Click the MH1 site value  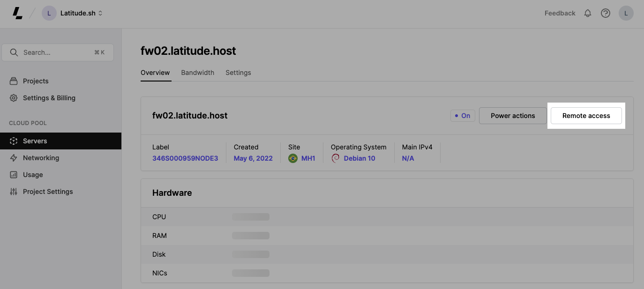pyautogui.click(x=308, y=158)
